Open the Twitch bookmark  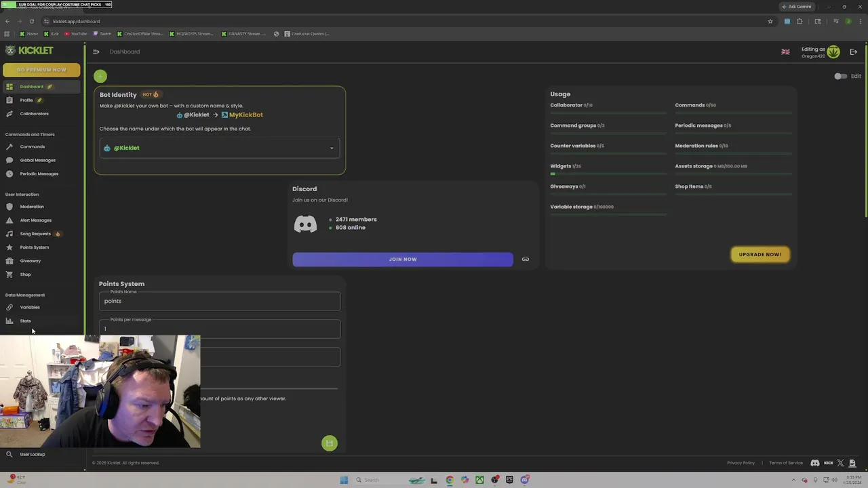[102, 34]
